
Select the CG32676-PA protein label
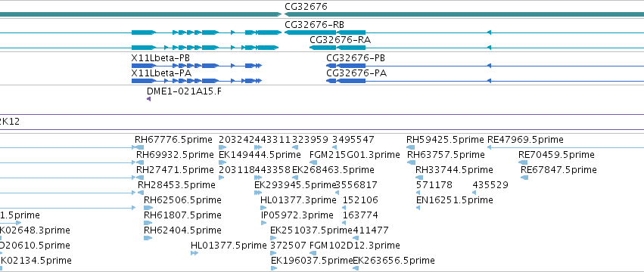pos(356,73)
